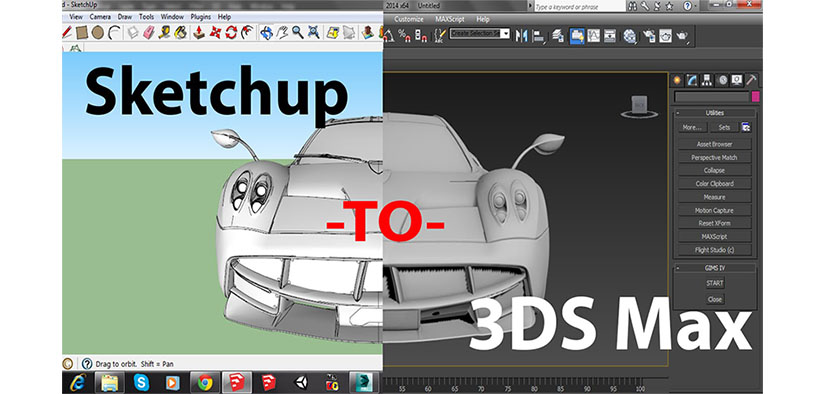Open the Plugins menu in SketchUp
This screenshot has height=394, width=825.
coord(200,17)
